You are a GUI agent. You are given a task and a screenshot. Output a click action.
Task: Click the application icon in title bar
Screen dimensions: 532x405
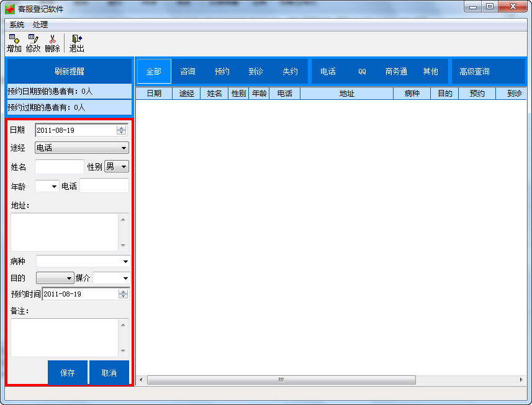(x=10, y=9)
